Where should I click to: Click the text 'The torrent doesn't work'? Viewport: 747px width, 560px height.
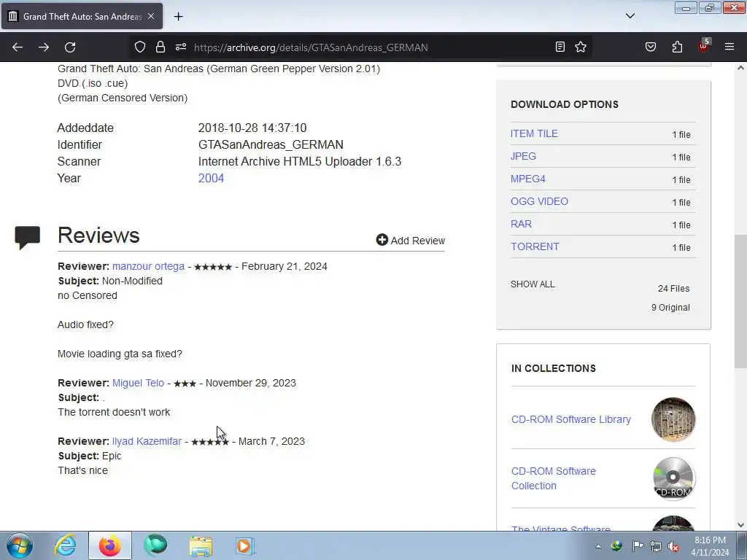click(x=114, y=412)
